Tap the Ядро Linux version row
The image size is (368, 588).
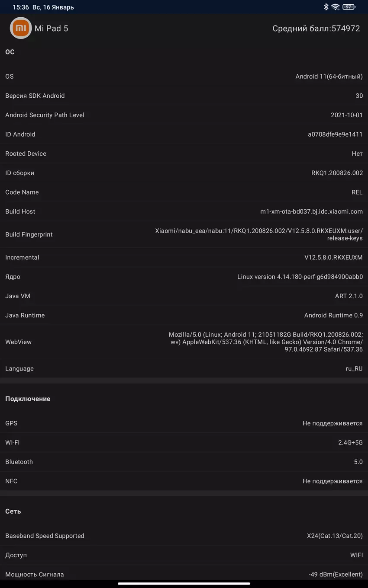pos(184,277)
